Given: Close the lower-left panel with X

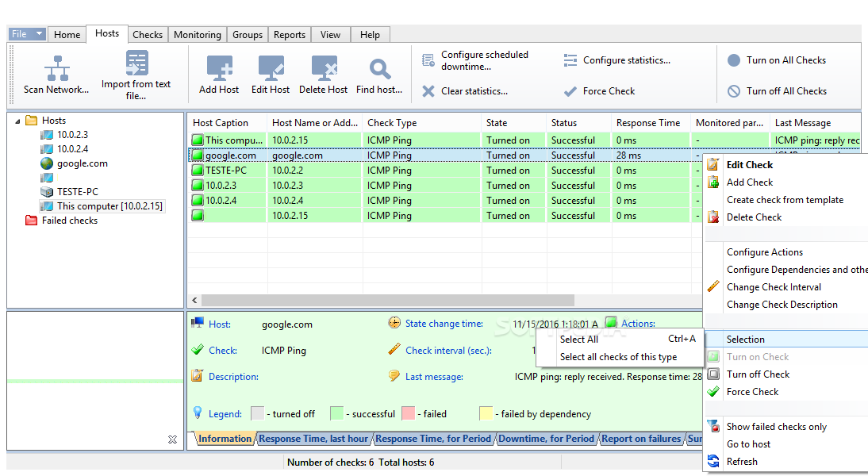Looking at the screenshot, I should coord(173,440).
